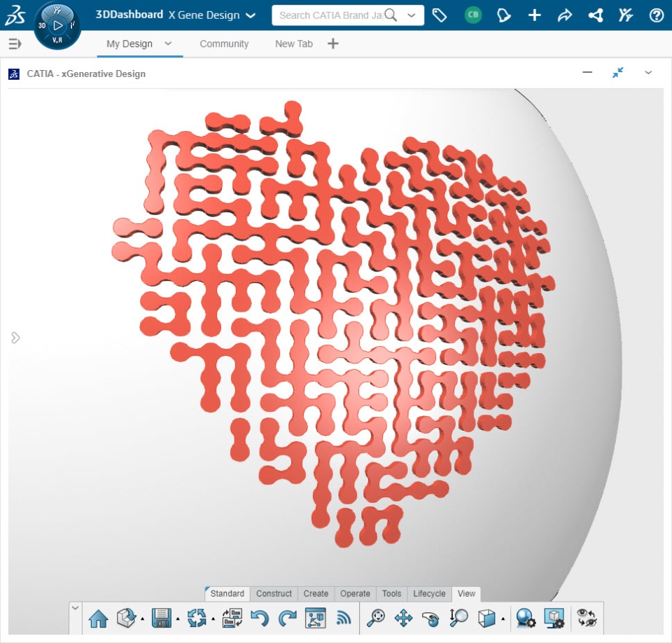This screenshot has width=672, height=643.
Task: Expand the left side panel arrow
Action: (15, 338)
